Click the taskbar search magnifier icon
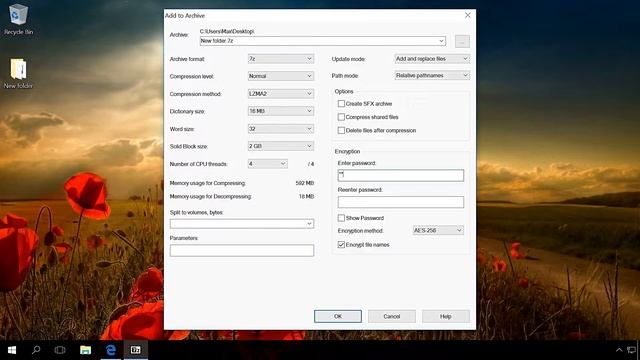Viewport: 640px width, 360px height. click(x=36, y=350)
